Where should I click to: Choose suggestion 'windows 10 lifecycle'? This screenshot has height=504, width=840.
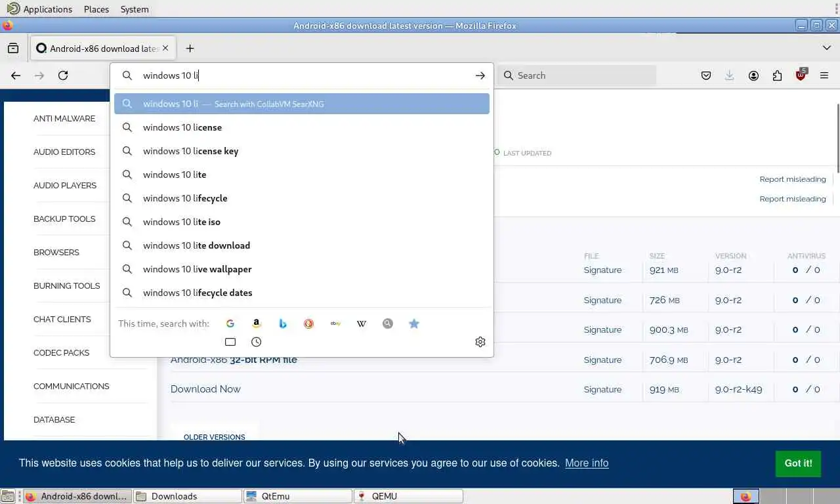tap(302, 198)
